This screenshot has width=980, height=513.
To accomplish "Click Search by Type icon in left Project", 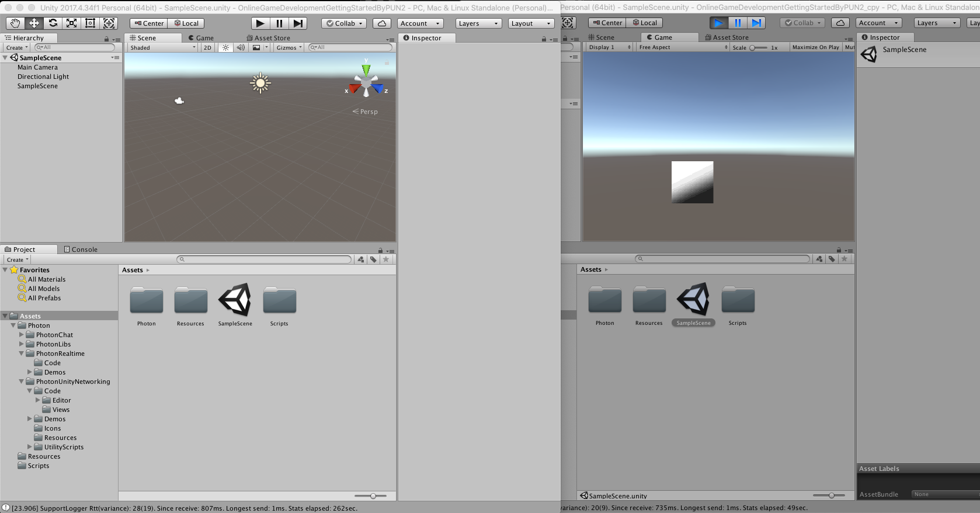I will click(x=361, y=259).
